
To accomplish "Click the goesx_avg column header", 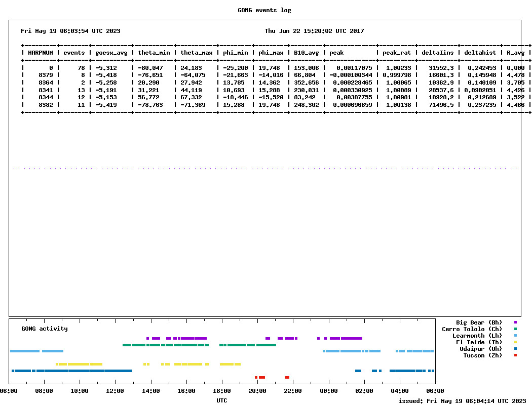I will point(111,53).
